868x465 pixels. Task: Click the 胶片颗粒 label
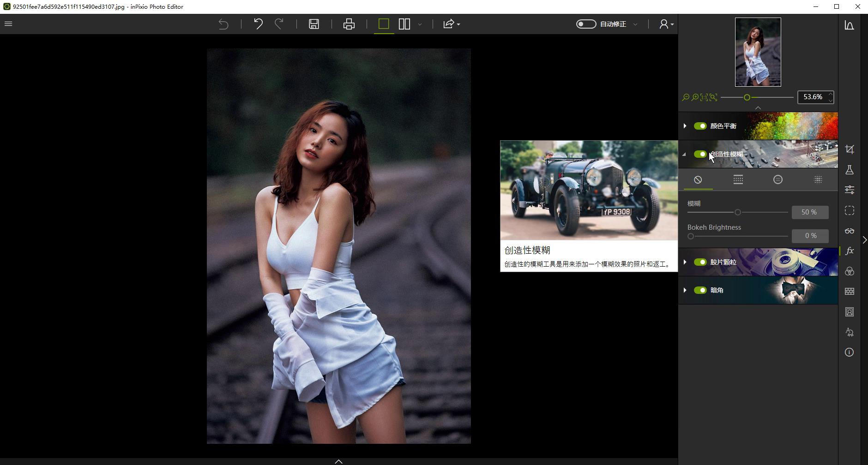pos(723,262)
